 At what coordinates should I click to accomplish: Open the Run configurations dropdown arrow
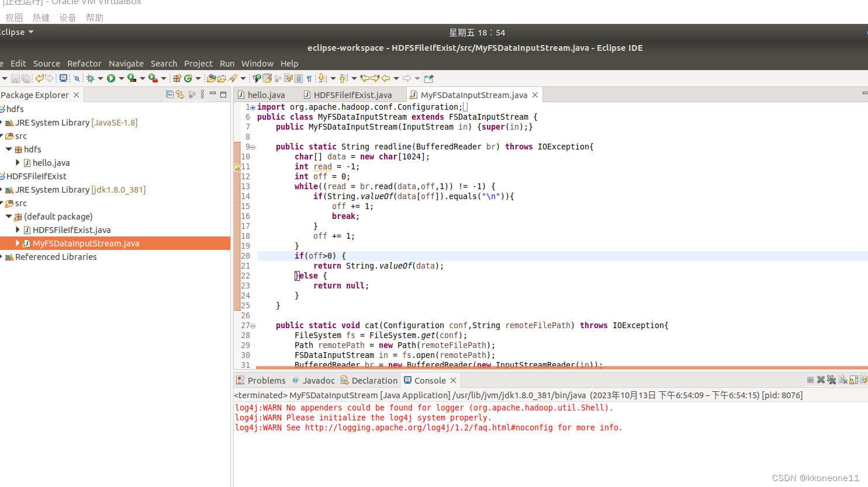[x=121, y=78]
